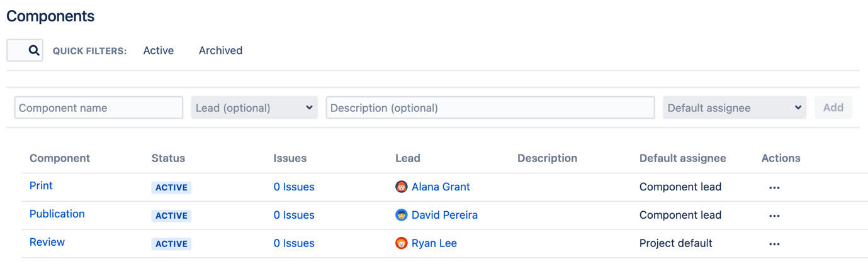The width and height of the screenshot is (868, 269).
Task: Open the Publication component link
Action: click(x=57, y=214)
